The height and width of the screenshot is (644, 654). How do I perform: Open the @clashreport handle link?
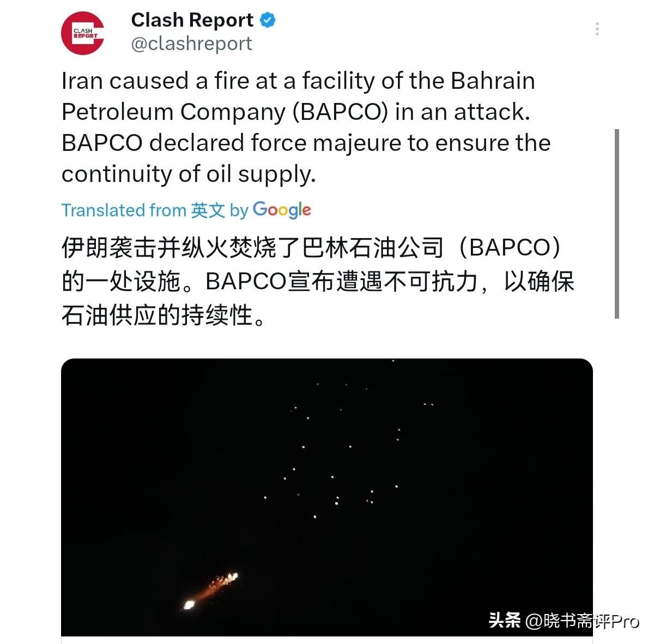tap(191, 44)
